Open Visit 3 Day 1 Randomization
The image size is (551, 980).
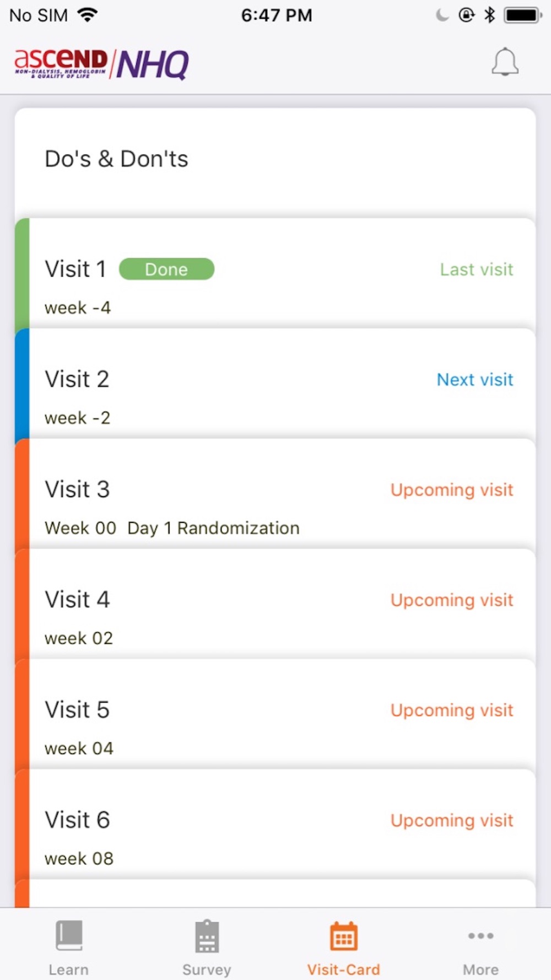coord(275,494)
